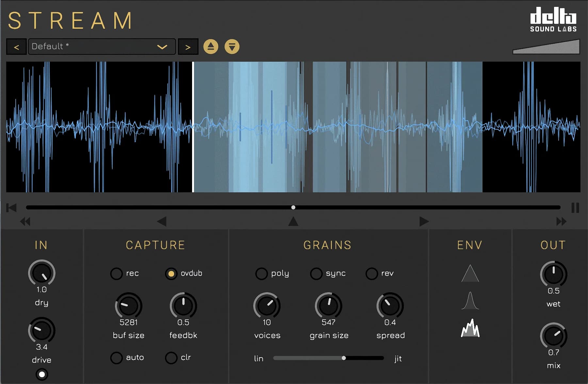Disable the ovdub overdub toggle
This screenshot has width=588, height=384.
click(x=171, y=274)
